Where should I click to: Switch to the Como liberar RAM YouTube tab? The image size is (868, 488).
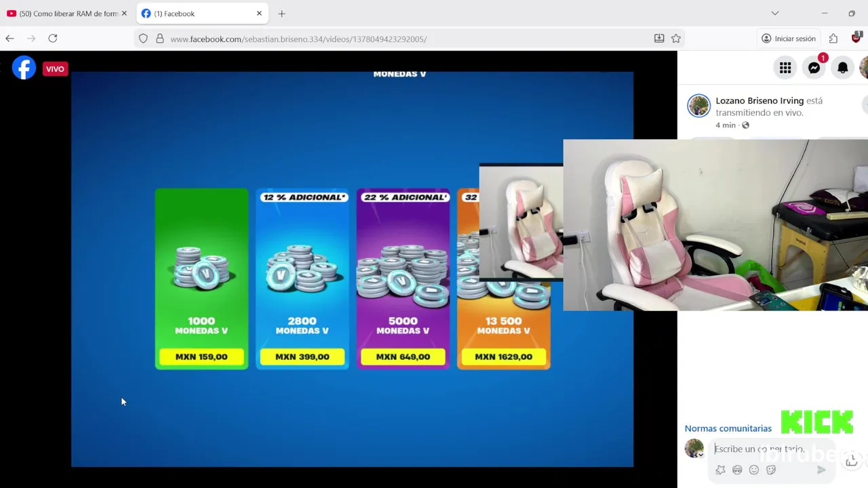(x=66, y=14)
